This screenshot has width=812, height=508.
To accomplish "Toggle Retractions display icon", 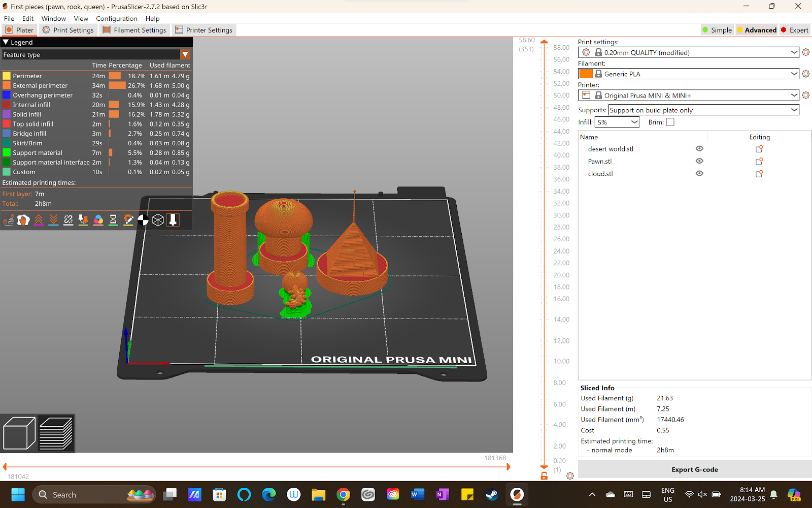I will pos(39,220).
